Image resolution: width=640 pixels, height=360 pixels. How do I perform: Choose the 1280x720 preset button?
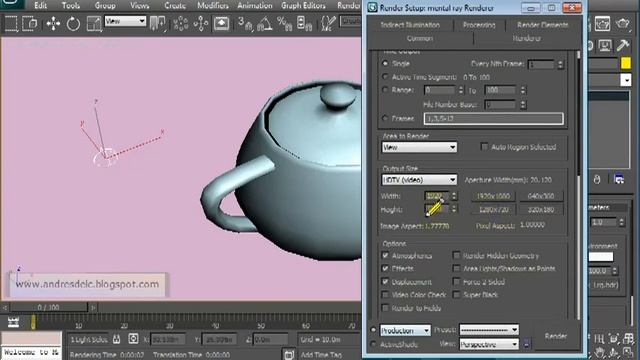pos(493,210)
